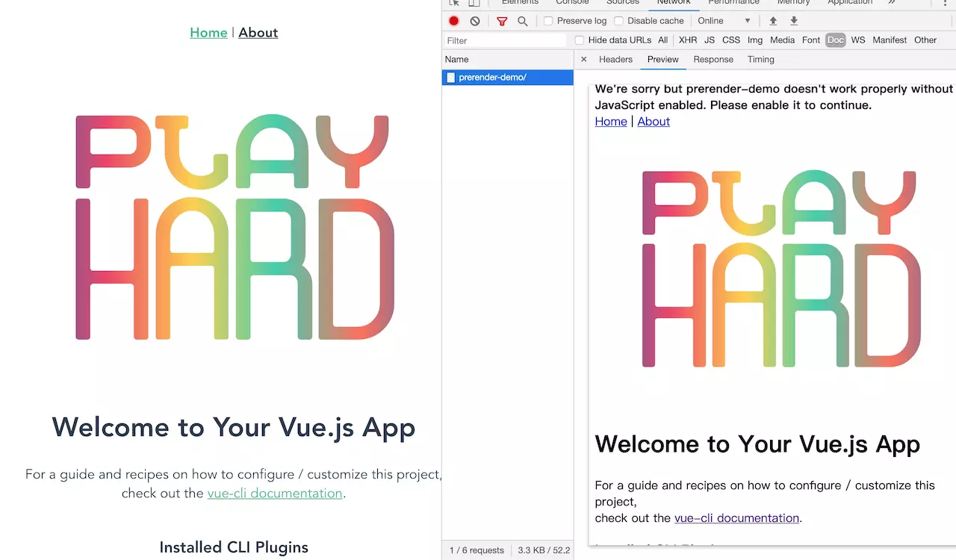The height and width of the screenshot is (560, 956).
Task: Filter requests by Font
Action: (x=811, y=40)
